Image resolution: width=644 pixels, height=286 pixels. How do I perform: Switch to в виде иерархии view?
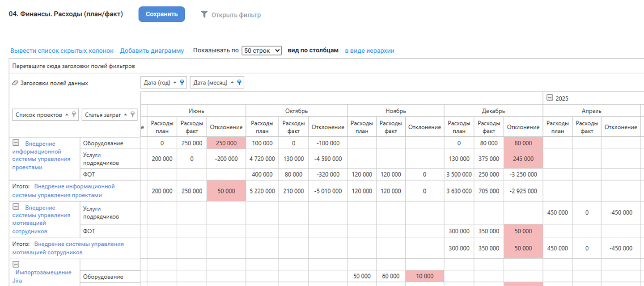pyautogui.click(x=369, y=50)
